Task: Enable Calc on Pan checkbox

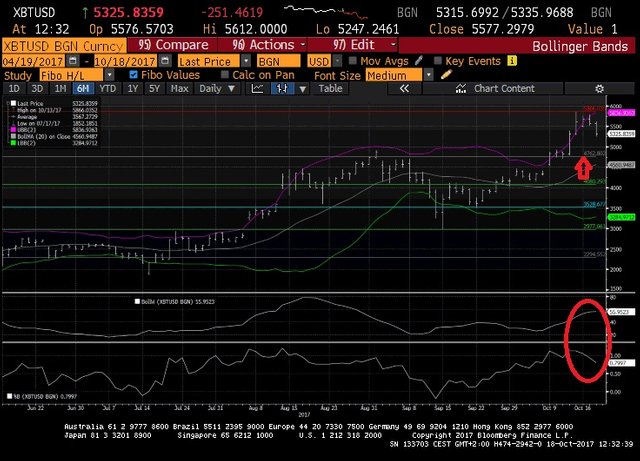Action: click(x=224, y=75)
